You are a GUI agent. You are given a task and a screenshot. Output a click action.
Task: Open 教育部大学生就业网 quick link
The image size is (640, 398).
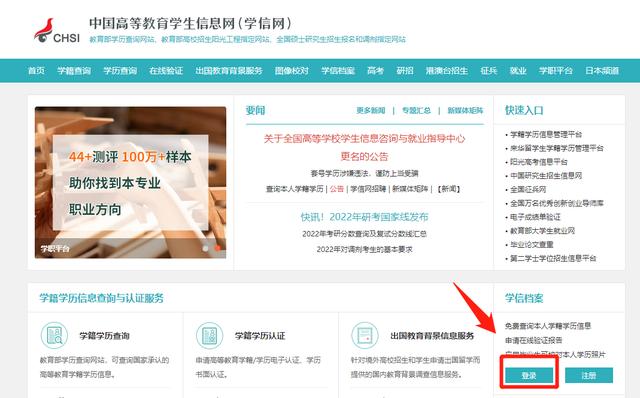pyautogui.click(x=542, y=231)
